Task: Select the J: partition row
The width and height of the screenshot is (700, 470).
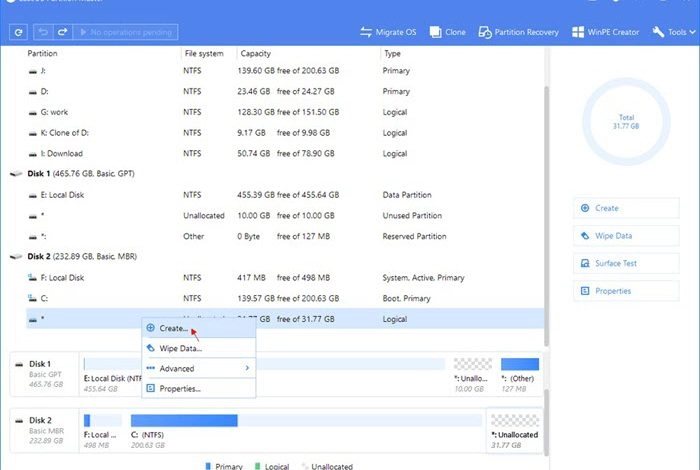Action: [x=285, y=71]
